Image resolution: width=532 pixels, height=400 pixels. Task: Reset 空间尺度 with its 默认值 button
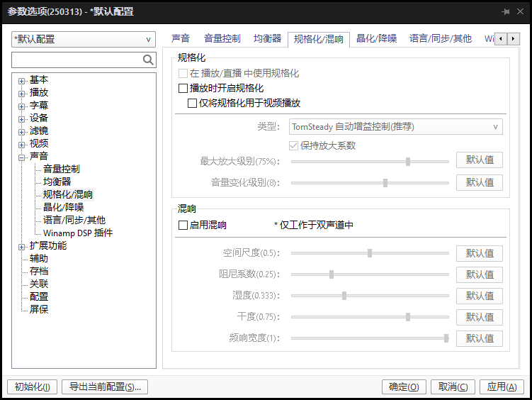click(480, 253)
